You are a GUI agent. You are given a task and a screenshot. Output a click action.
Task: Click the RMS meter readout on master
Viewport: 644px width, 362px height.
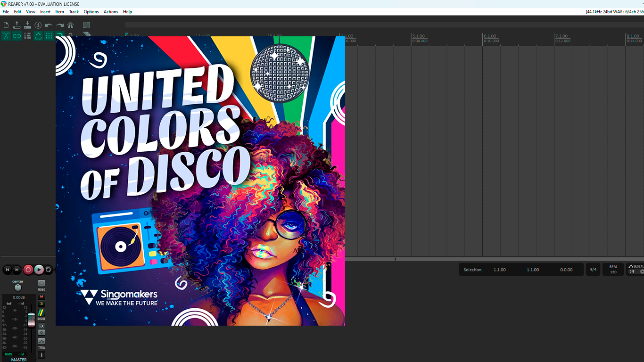[14, 354]
